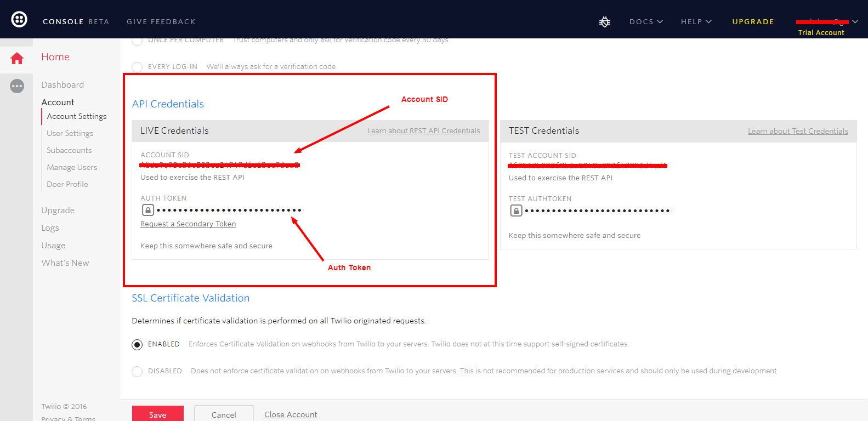Screen dimensions: 868x421
Task: Click the Twilio logo icon
Action: 19,20
